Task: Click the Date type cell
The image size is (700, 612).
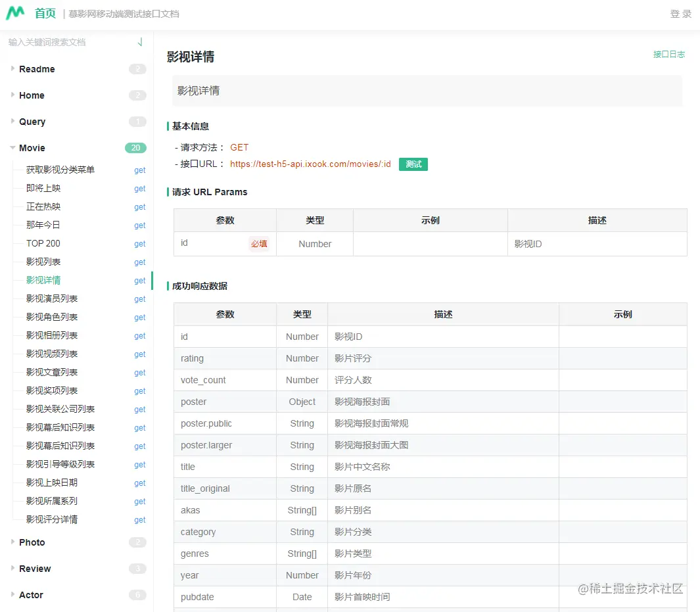Action: tap(302, 597)
